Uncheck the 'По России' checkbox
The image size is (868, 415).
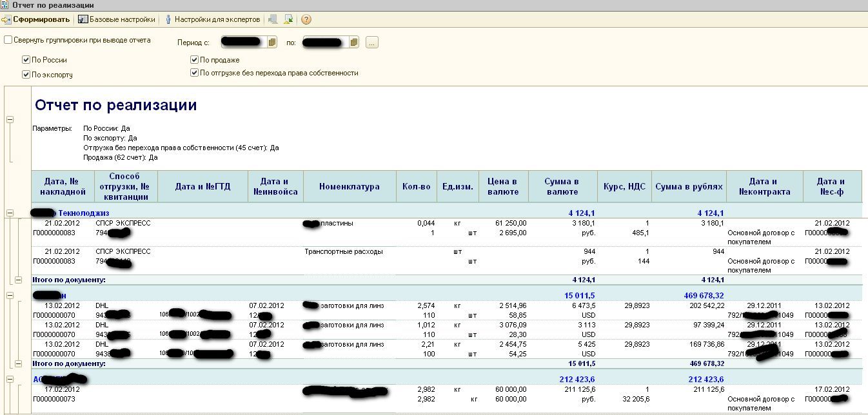[26, 60]
